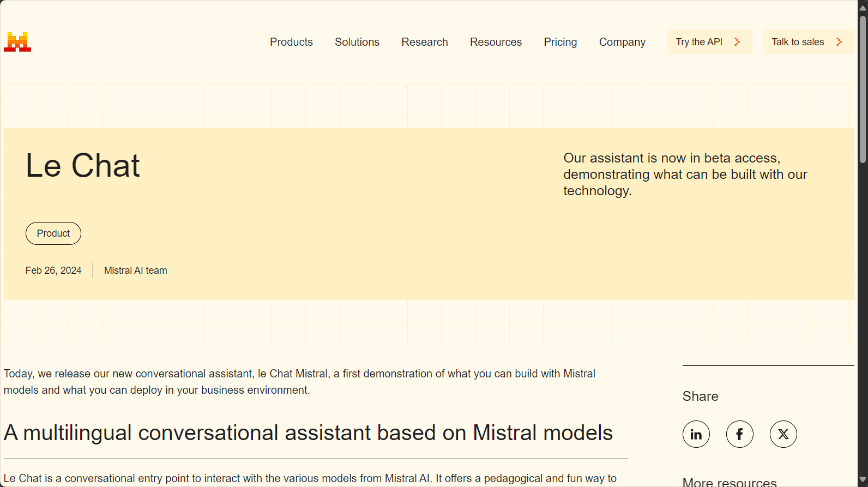Select the Product category tag
868x487 pixels.
[x=53, y=233]
